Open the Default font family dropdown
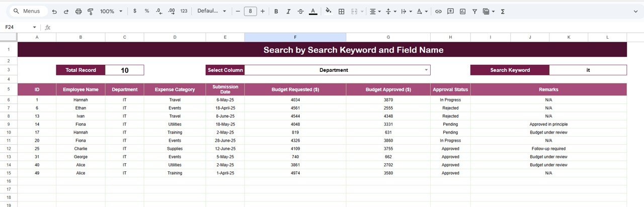The width and height of the screenshot is (644, 207). [211, 11]
